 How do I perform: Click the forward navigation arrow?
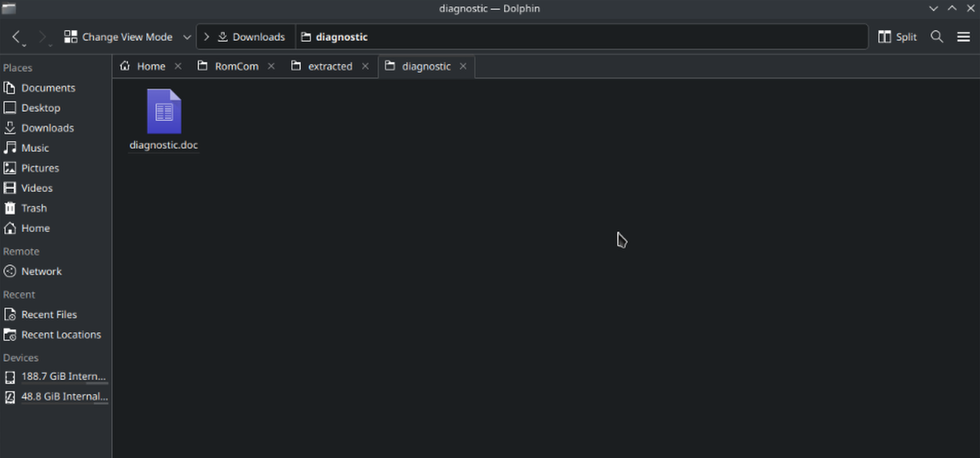pyautogui.click(x=42, y=37)
